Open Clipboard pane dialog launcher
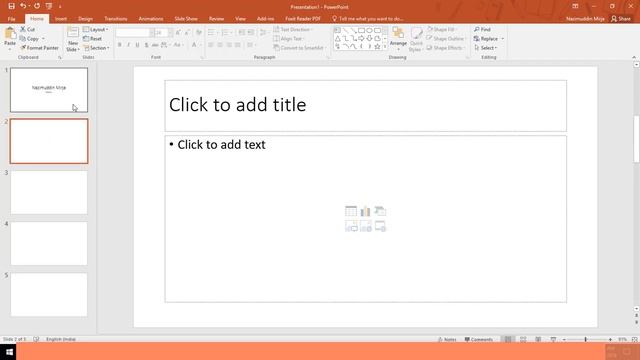Screen dimensions: 640x360 coord(60,58)
